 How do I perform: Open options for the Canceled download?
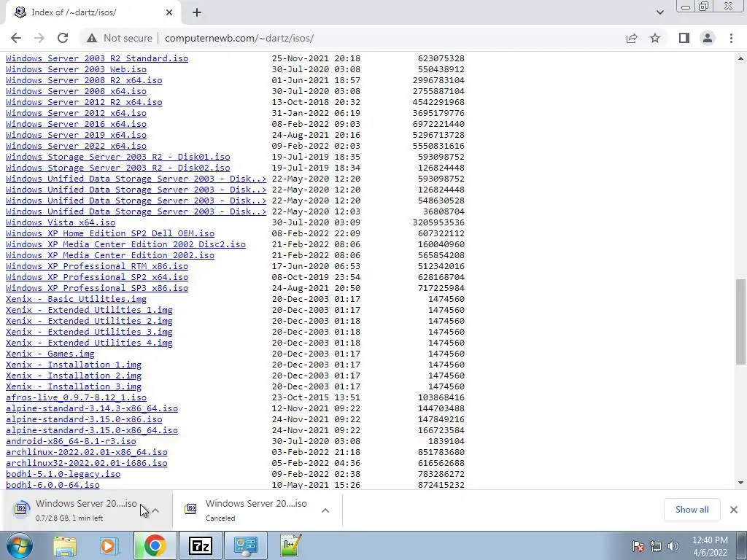325,510
